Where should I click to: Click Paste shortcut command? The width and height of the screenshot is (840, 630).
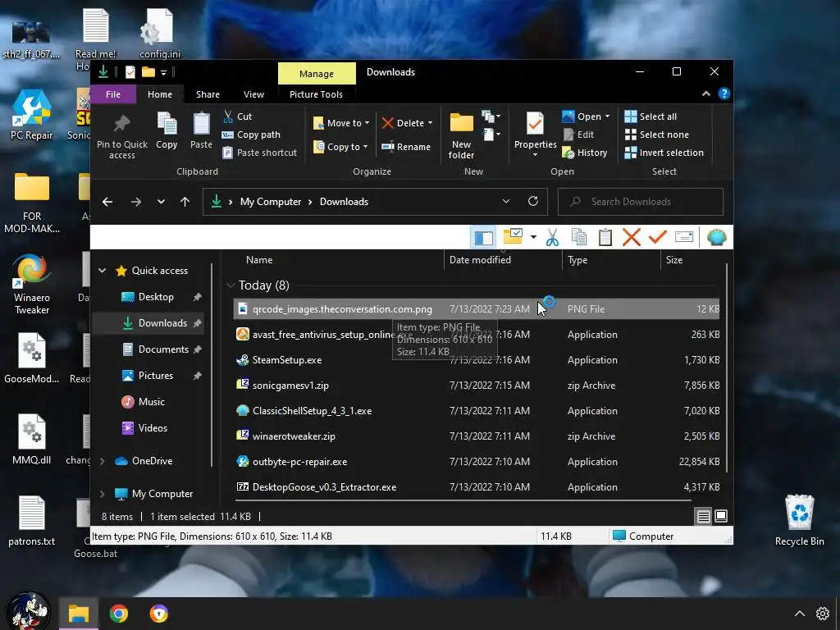260,153
